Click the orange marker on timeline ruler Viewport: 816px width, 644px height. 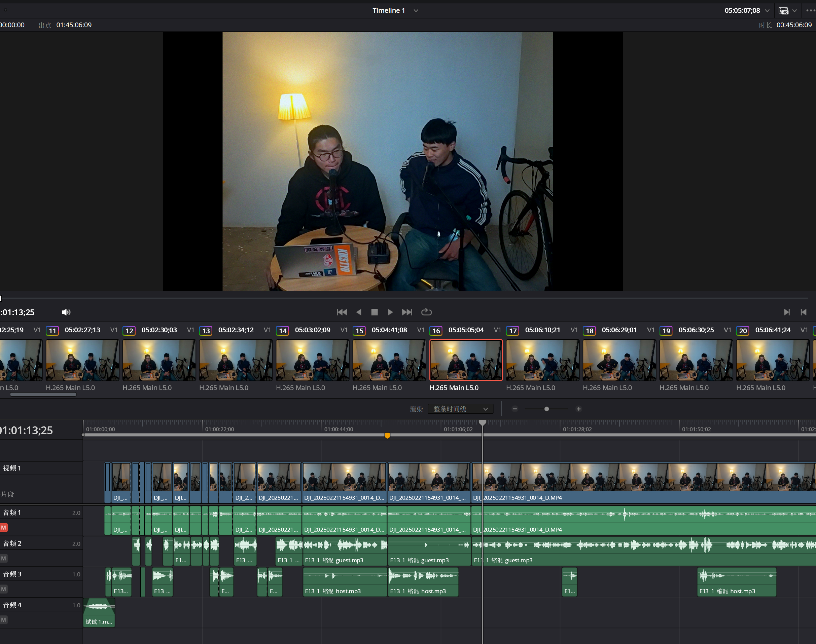click(387, 435)
